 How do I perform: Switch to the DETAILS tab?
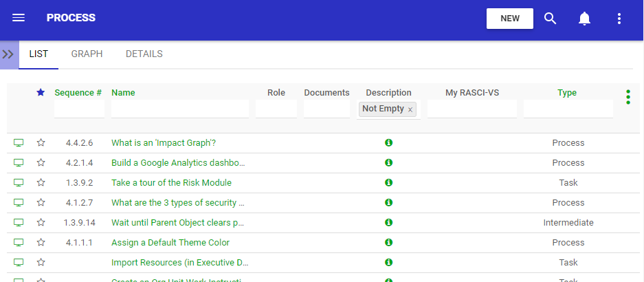pyautogui.click(x=144, y=54)
